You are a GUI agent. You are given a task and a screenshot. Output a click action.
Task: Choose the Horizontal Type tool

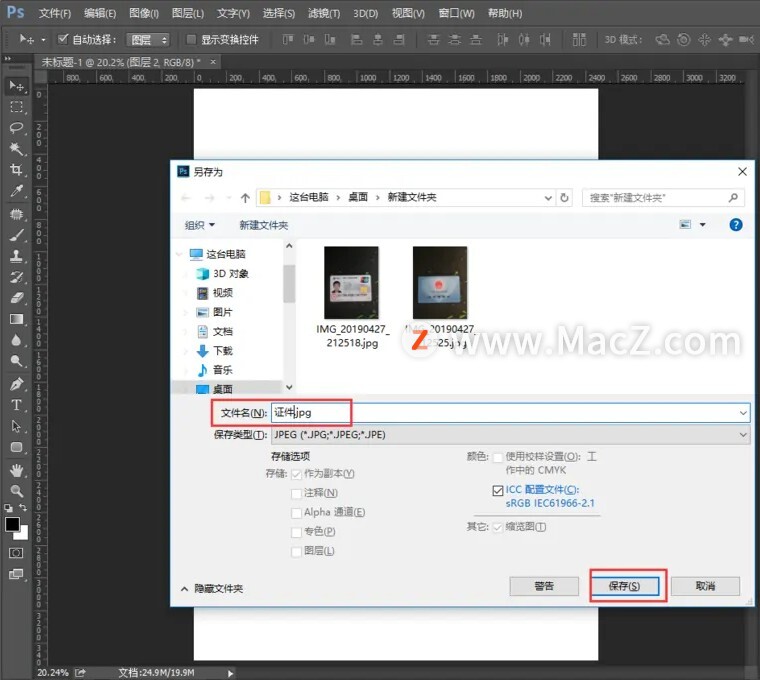tap(16, 405)
